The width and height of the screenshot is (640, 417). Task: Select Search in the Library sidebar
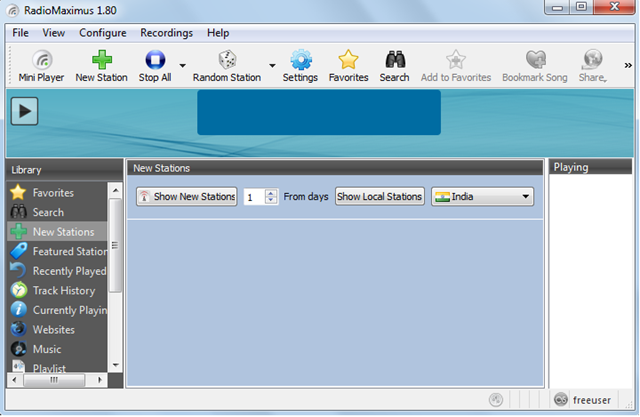57,212
